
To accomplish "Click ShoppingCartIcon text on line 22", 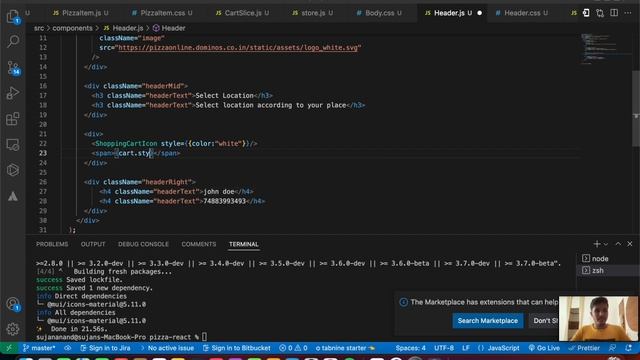I will pos(126,144).
